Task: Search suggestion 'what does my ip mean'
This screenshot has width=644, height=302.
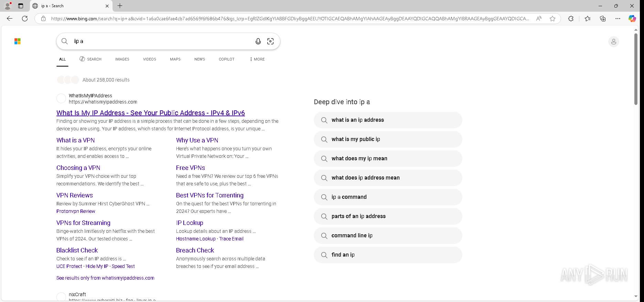Action: pos(388,159)
